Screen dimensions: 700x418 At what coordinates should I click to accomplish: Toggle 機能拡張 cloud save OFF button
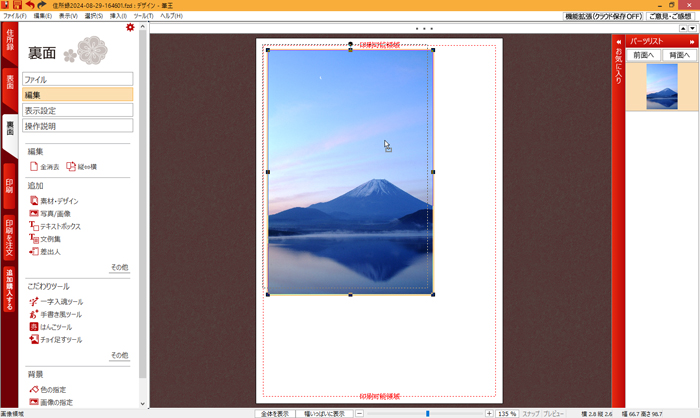click(602, 16)
